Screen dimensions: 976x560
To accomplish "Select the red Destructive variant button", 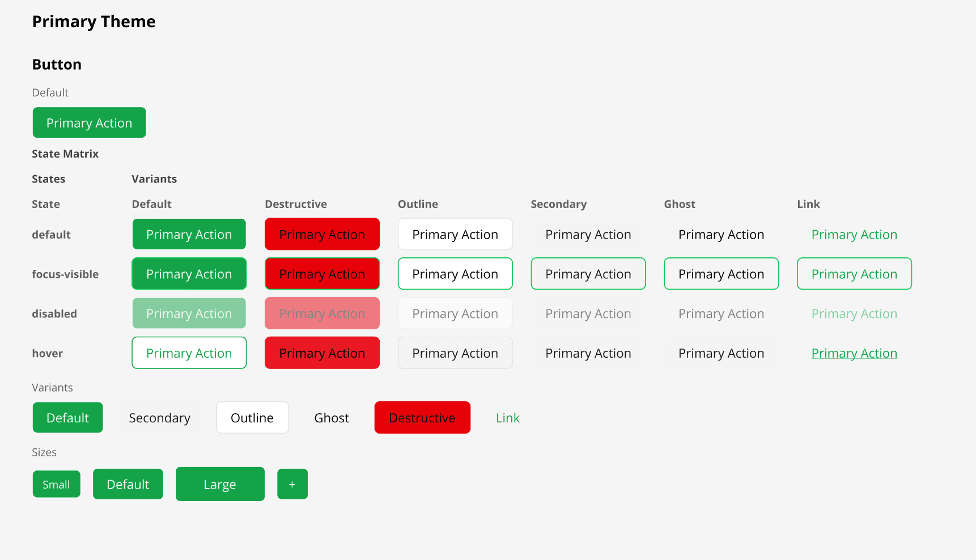I will coord(422,417).
